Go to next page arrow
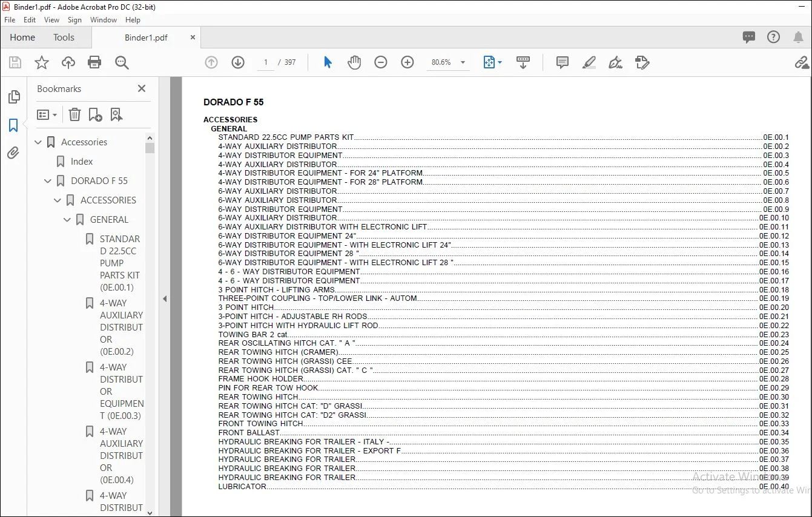The width and height of the screenshot is (812, 517). click(238, 62)
